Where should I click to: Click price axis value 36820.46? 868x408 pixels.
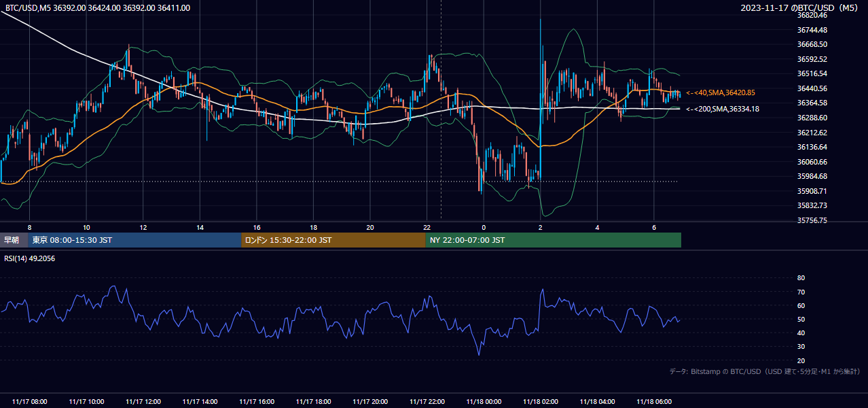812,15
